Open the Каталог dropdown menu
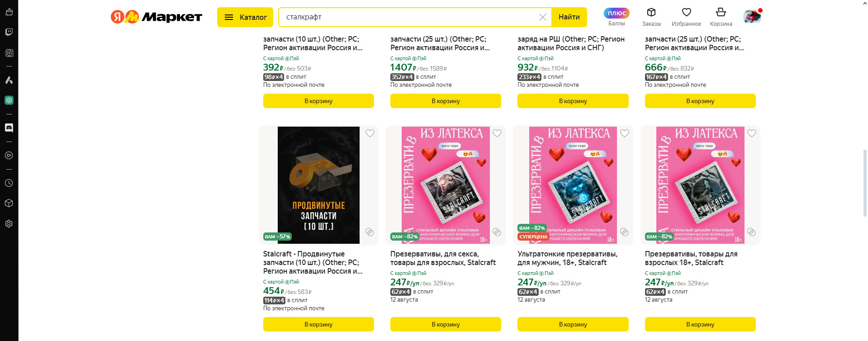Image resolution: width=868 pixels, height=341 pixels. (245, 17)
